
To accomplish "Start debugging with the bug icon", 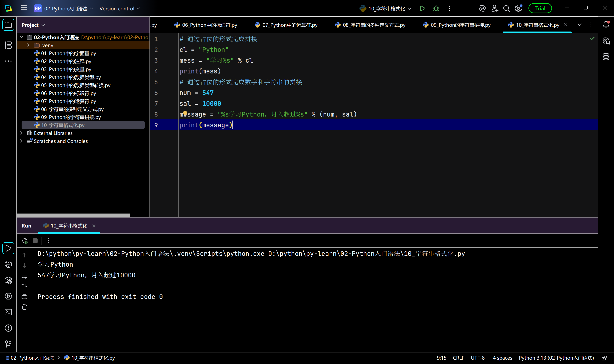I will coord(436,9).
